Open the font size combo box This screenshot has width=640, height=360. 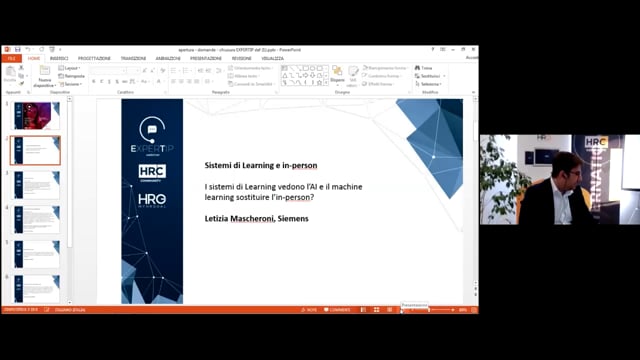[x=133, y=71]
